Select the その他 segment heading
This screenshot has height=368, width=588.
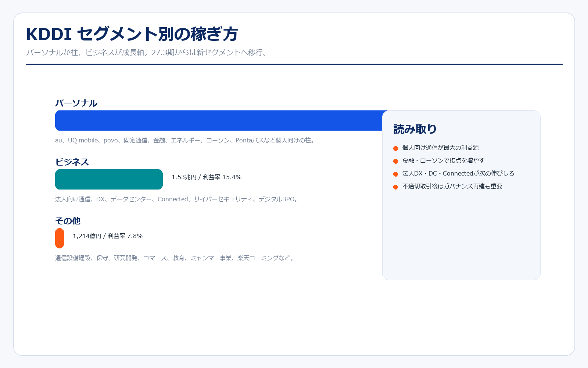coord(68,221)
